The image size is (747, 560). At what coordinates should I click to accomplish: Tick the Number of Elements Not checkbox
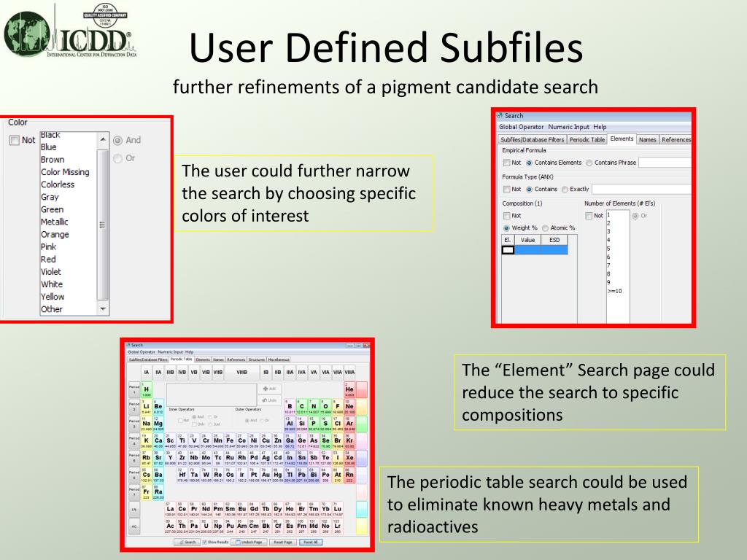589,216
